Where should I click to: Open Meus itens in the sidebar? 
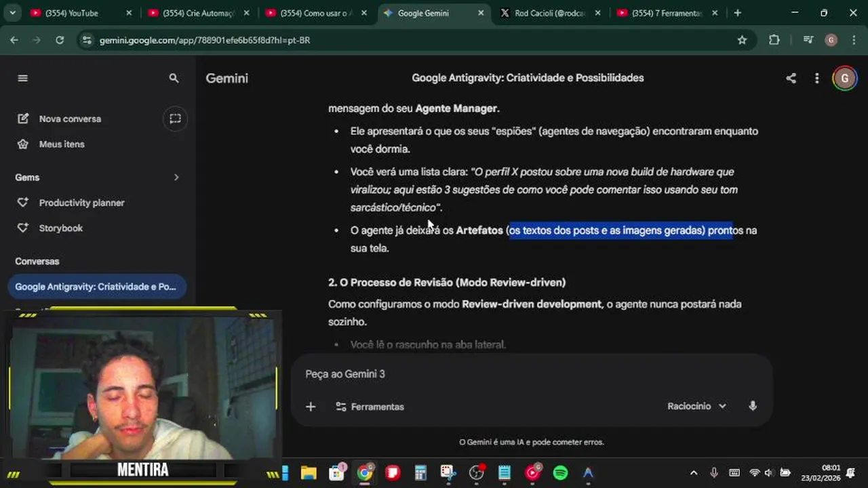62,144
